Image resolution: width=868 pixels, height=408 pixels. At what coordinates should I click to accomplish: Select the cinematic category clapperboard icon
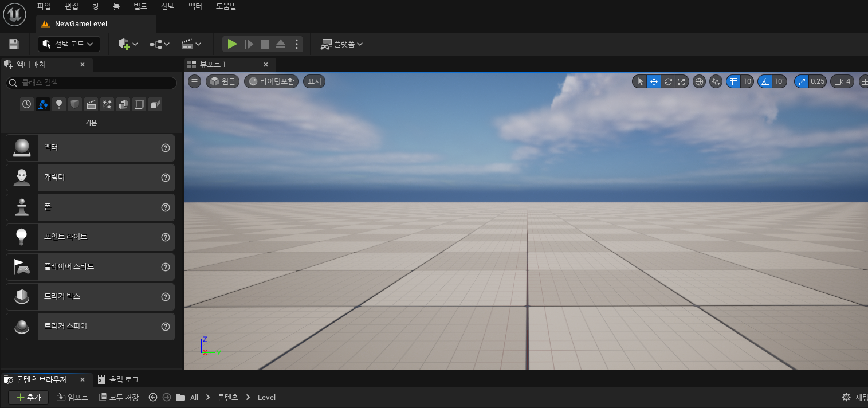click(x=91, y=104)
